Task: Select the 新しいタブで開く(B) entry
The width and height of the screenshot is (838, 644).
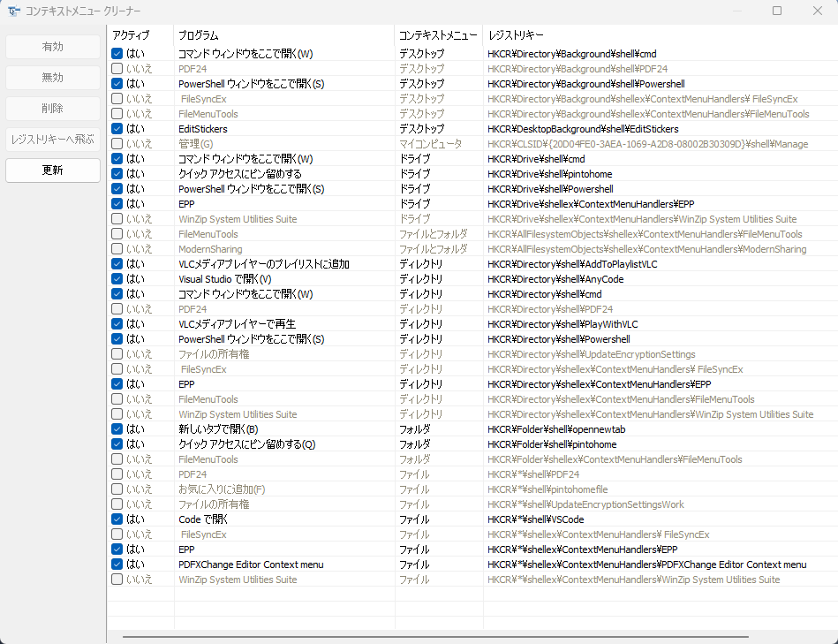Action: [219, 429]
